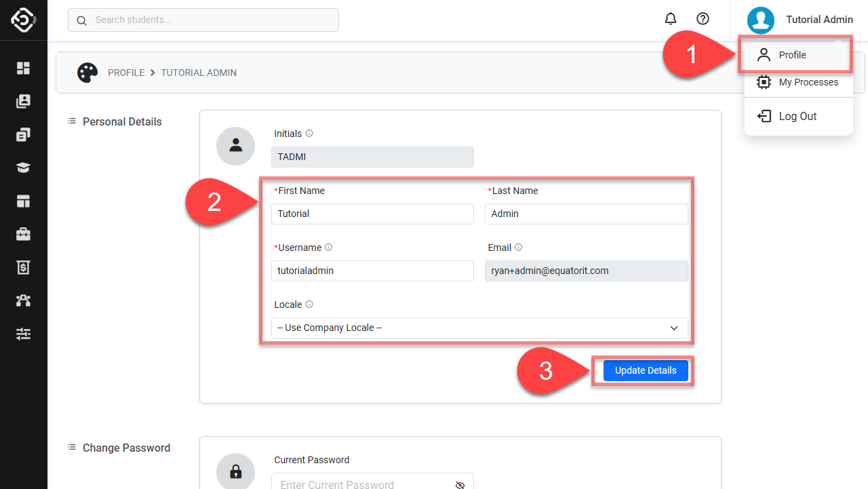868x489 pixels.
Task: Click the contacts icon in sidebar
Action: 24,101
